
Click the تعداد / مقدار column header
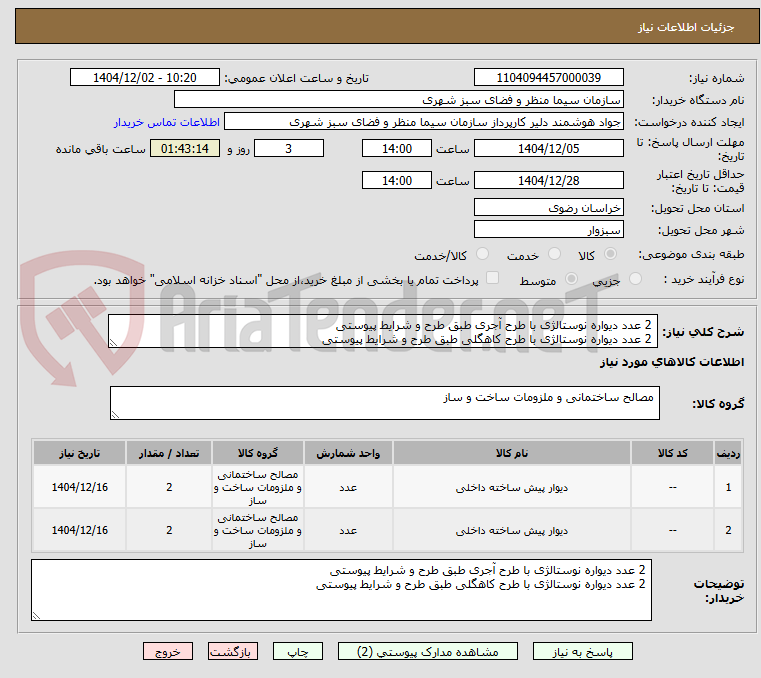click(169, 453)
